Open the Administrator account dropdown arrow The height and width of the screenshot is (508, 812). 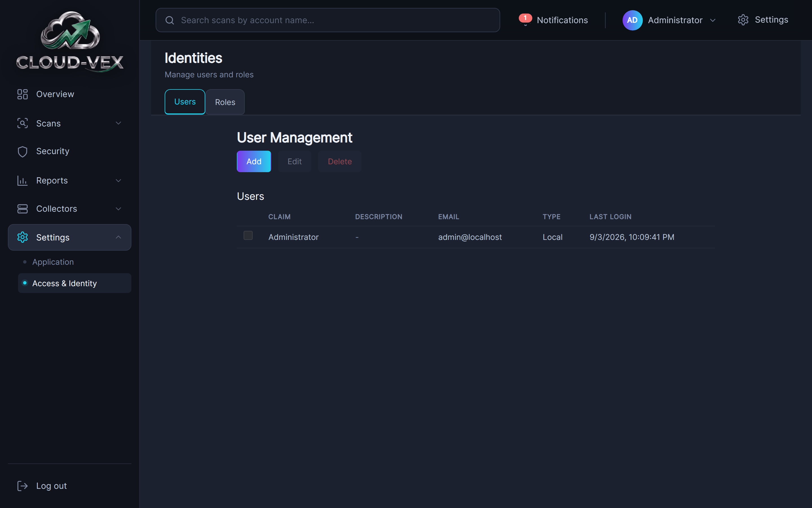pos(713,20)
